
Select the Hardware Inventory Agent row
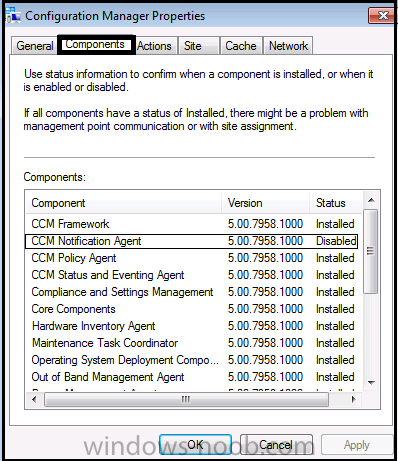[192, 326]
